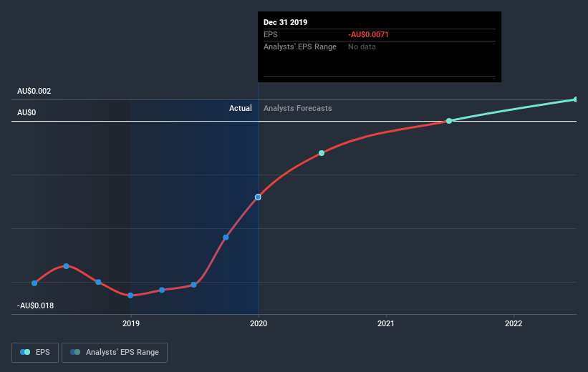Click the mid-2021 forecast point at AU$0
This screenshot has width=588, height=372.
point(449,121)
